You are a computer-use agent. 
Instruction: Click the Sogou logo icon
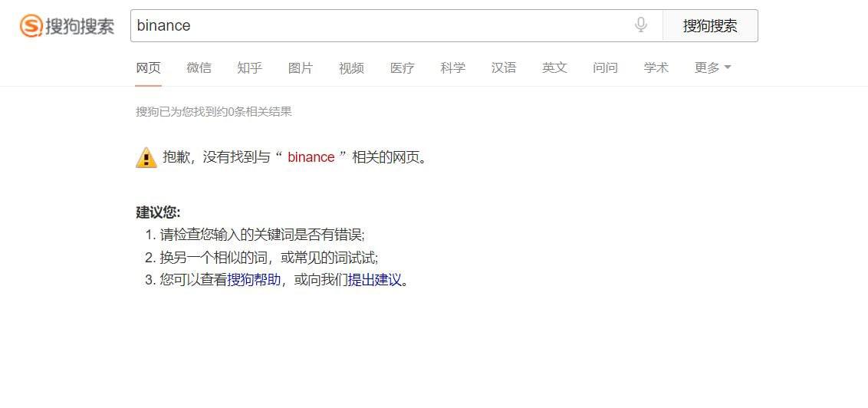[31, 25]
